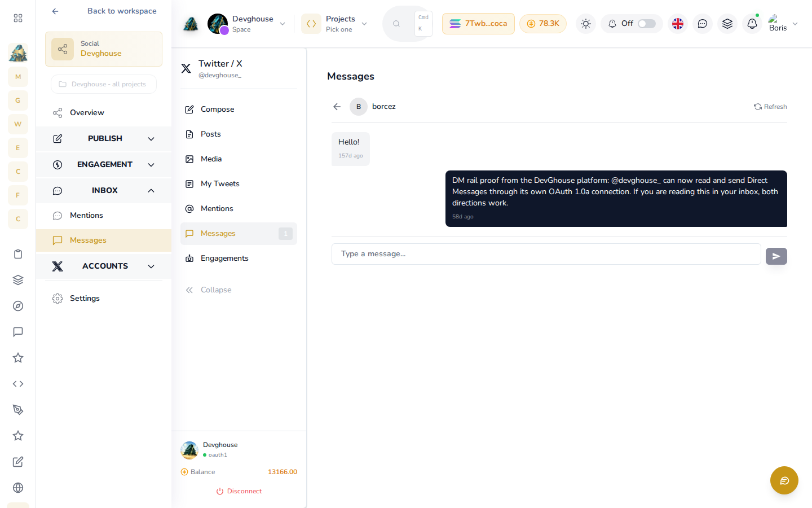
Task: Expand the PUBLISH section
Action: [x=104, y=139]
